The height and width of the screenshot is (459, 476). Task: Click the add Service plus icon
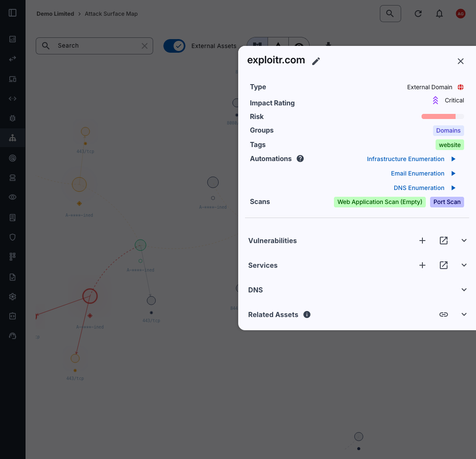422,265
